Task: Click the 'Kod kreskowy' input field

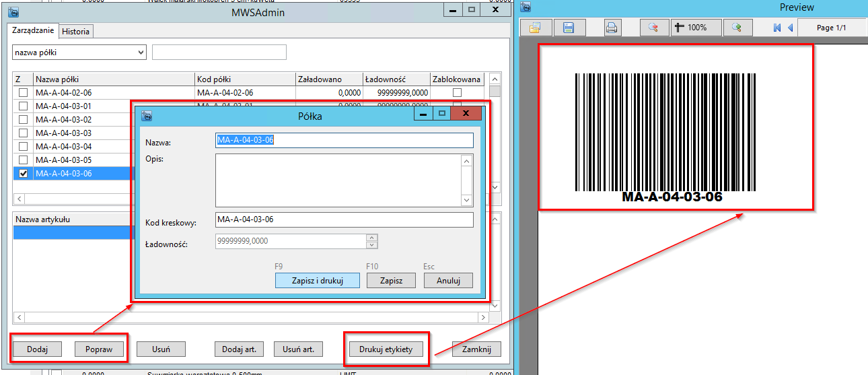Action: pos(345,219)
